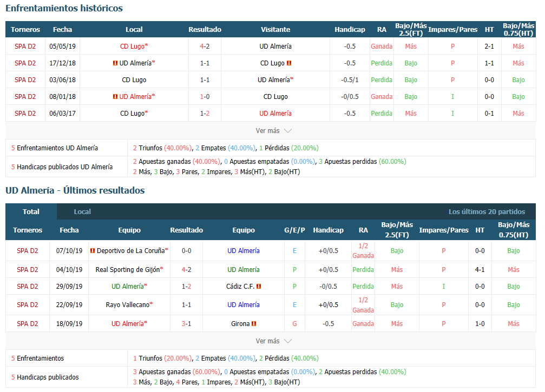
Task: Select HT score 1-0 in Girona row
Action: (480, 323)
